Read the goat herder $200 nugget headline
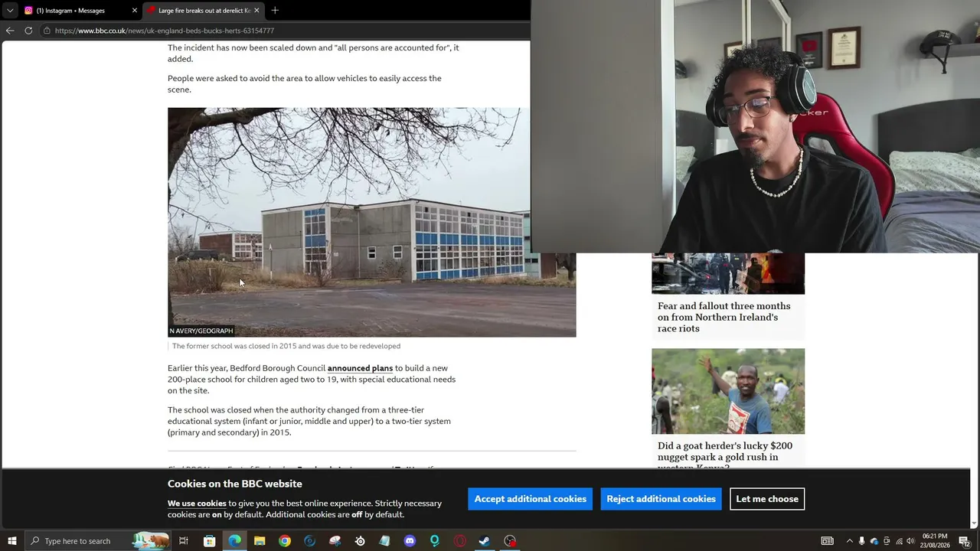980x551 pixels. click(724, 456)
